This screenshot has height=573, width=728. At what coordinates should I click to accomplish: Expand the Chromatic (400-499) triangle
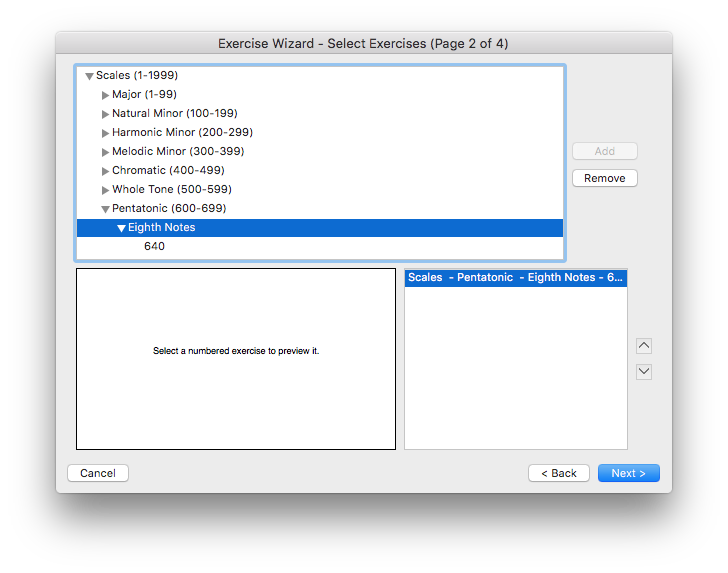click(x=105, y=171)
